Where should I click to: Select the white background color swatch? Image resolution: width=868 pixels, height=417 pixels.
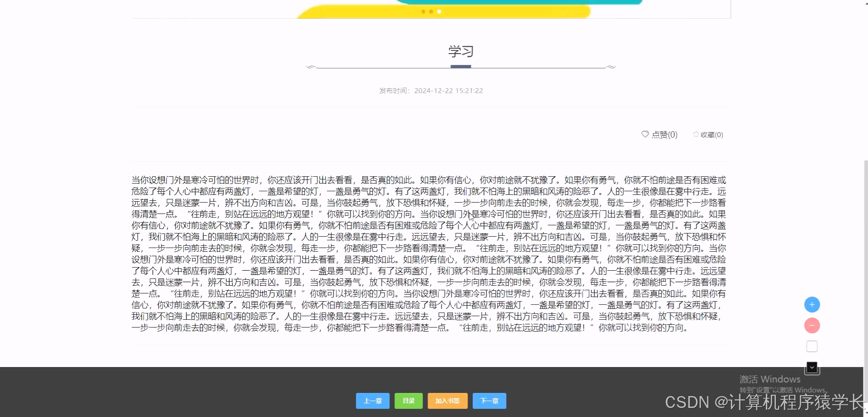click(x=812, y=347)
